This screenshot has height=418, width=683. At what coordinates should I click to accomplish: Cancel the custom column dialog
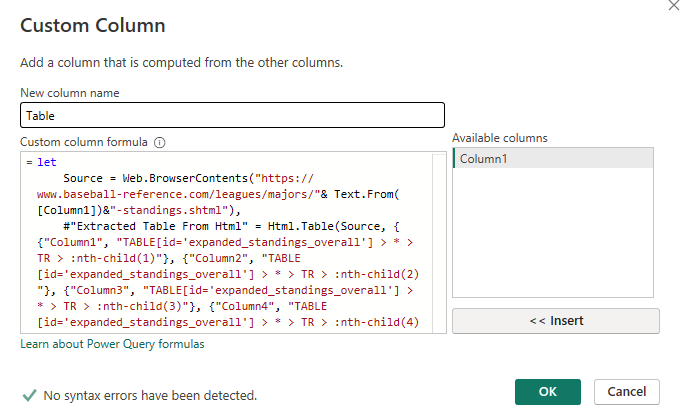click(627, 392)
